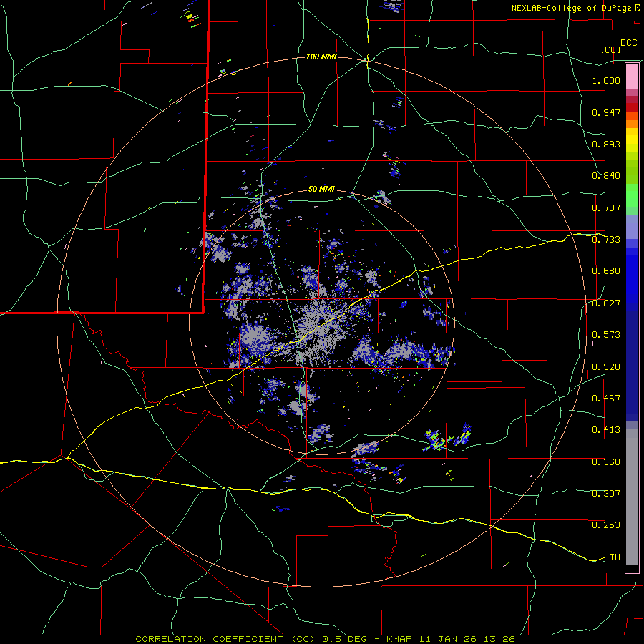This screenshot has width=644, height=644.
Task: Select the 0.627 value on the color scale
Action: pos(606,303)
